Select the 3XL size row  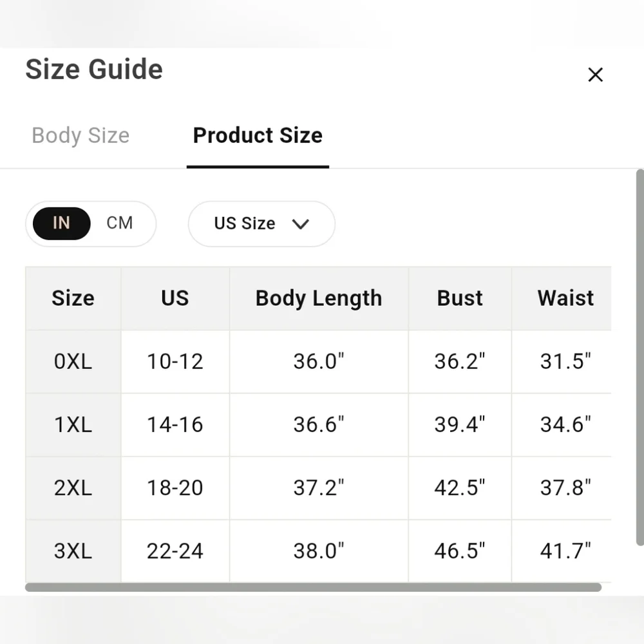(318, 551)
